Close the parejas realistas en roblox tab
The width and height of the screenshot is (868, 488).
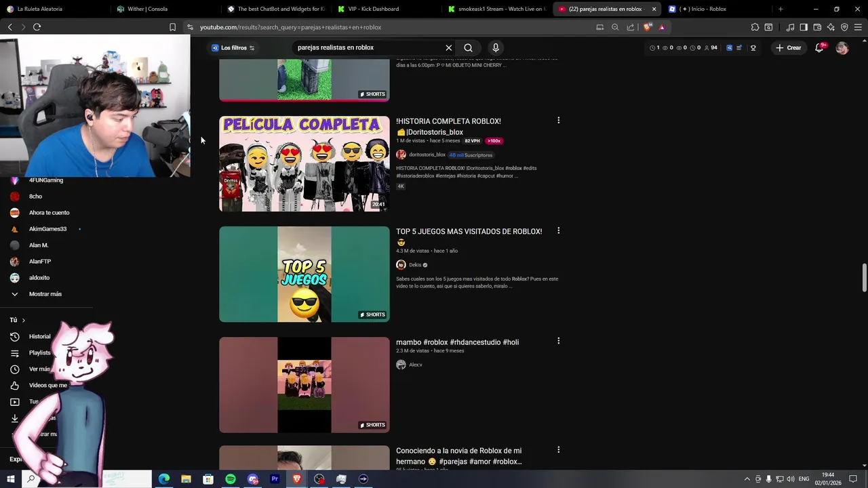click(654, 9)
